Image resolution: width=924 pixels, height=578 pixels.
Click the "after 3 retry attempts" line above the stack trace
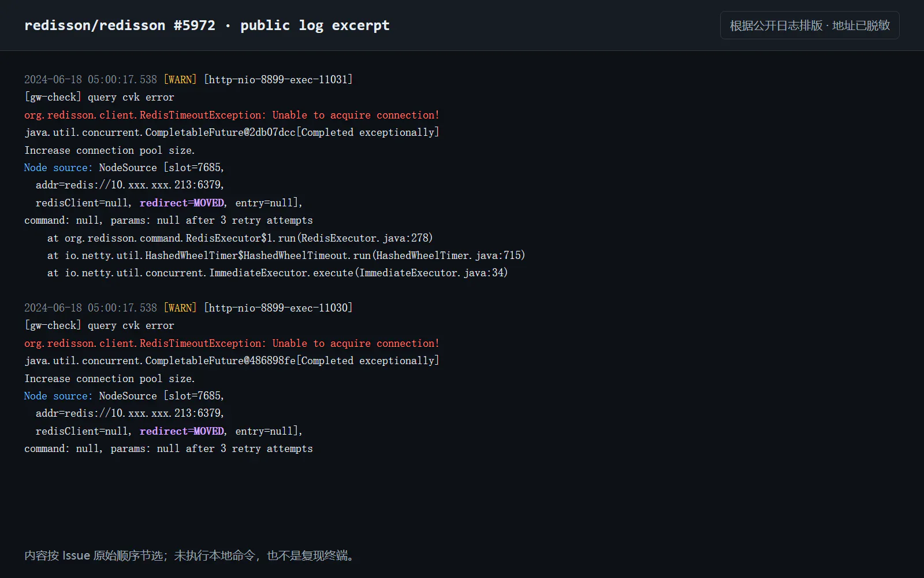[x=169, y=220]
